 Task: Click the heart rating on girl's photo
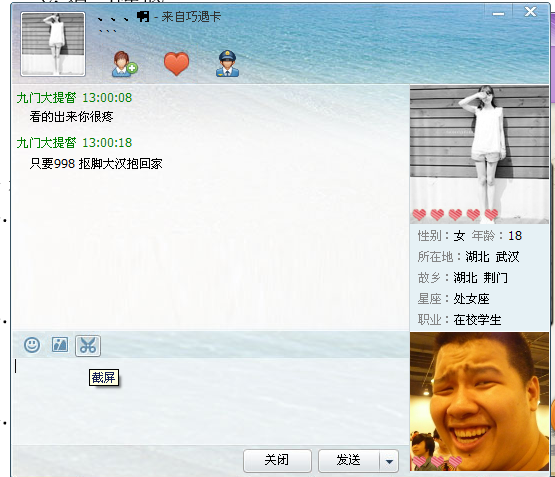[455, 214]
